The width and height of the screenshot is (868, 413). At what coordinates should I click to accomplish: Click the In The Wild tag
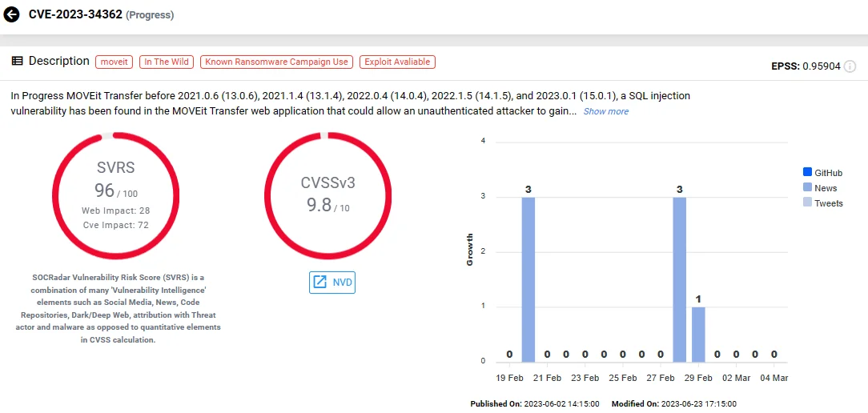pos(167,62)
